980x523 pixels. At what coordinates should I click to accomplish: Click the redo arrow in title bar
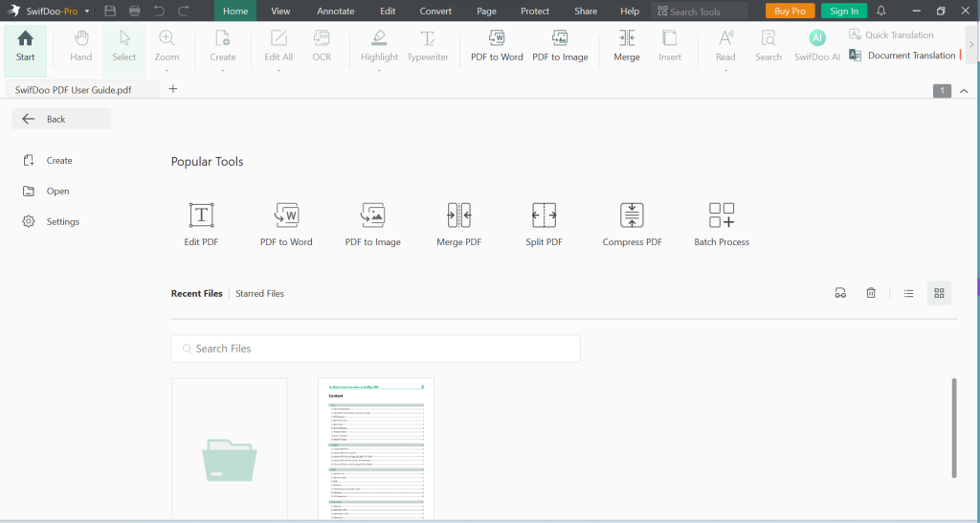coord(183,11)
